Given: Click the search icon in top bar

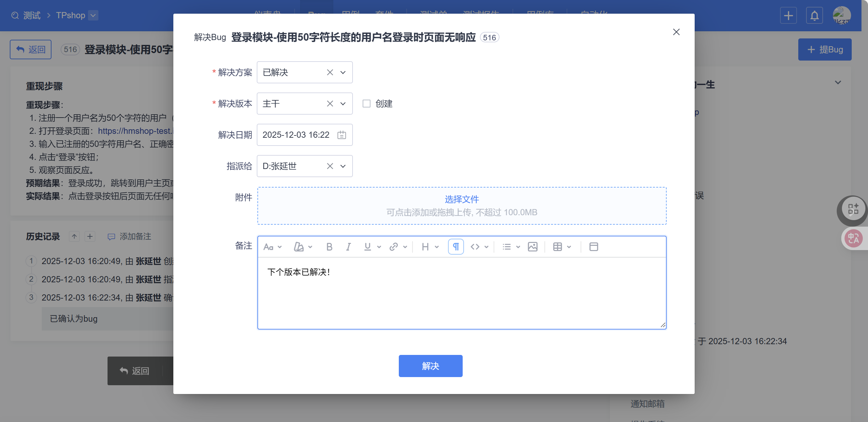Looking at the screenshot, I should [x=15, y=16].
